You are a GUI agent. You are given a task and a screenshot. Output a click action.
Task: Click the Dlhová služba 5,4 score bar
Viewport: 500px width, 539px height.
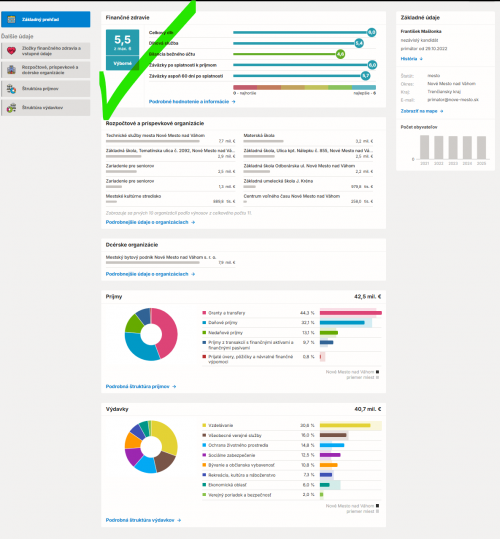(298, 43)
